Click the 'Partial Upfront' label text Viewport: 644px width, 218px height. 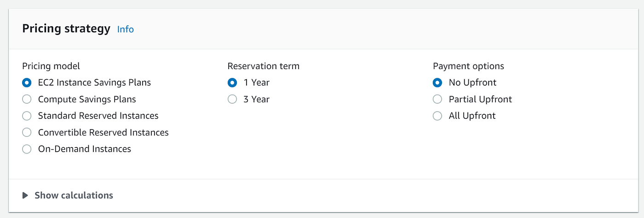480,100
